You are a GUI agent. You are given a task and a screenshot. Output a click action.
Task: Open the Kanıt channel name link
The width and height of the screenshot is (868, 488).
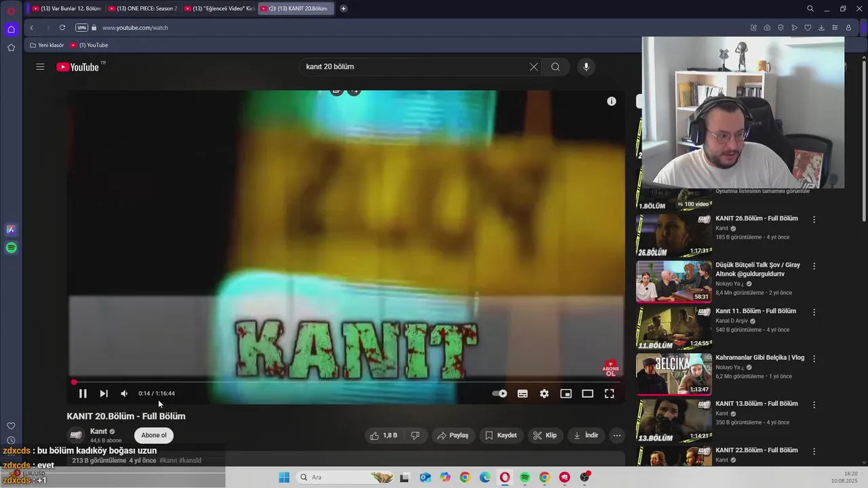pos(99,431)
